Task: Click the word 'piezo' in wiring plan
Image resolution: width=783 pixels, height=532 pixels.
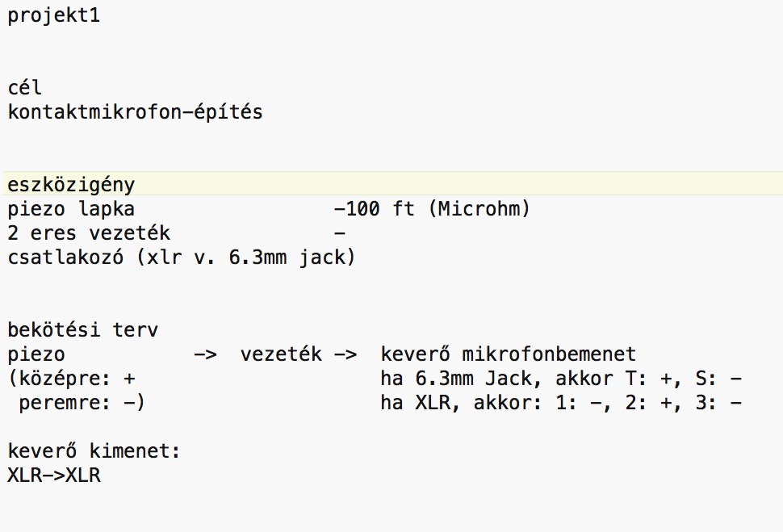Action: 36,354
